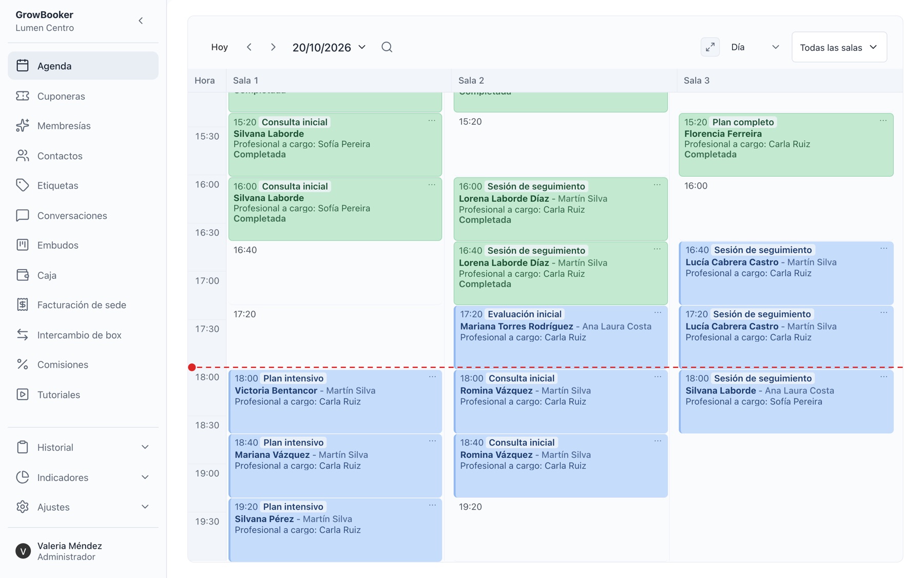Viewport: 924px width, 578px height.
Task: Jump to today with Hoy button
Action: (x=219, y=47)
